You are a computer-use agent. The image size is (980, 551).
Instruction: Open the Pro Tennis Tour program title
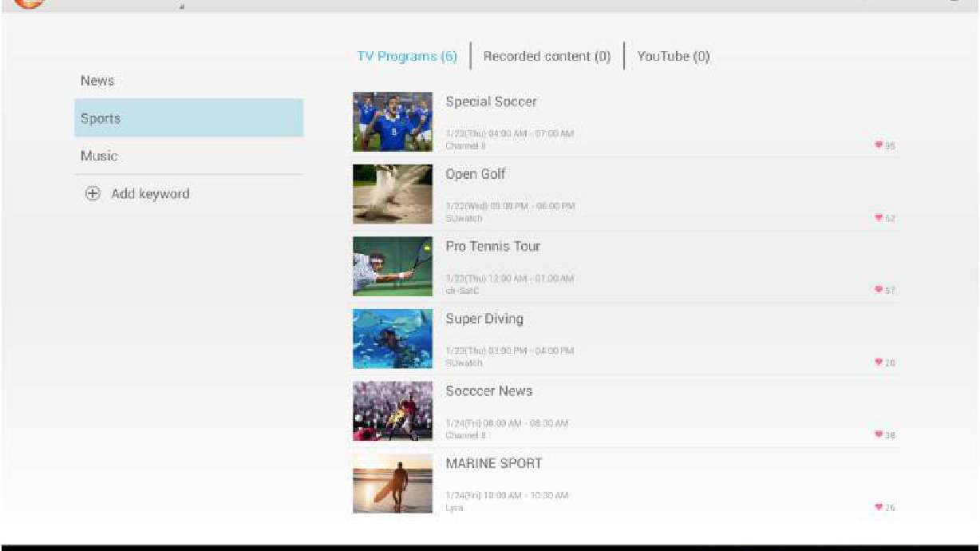click(493, 246)
